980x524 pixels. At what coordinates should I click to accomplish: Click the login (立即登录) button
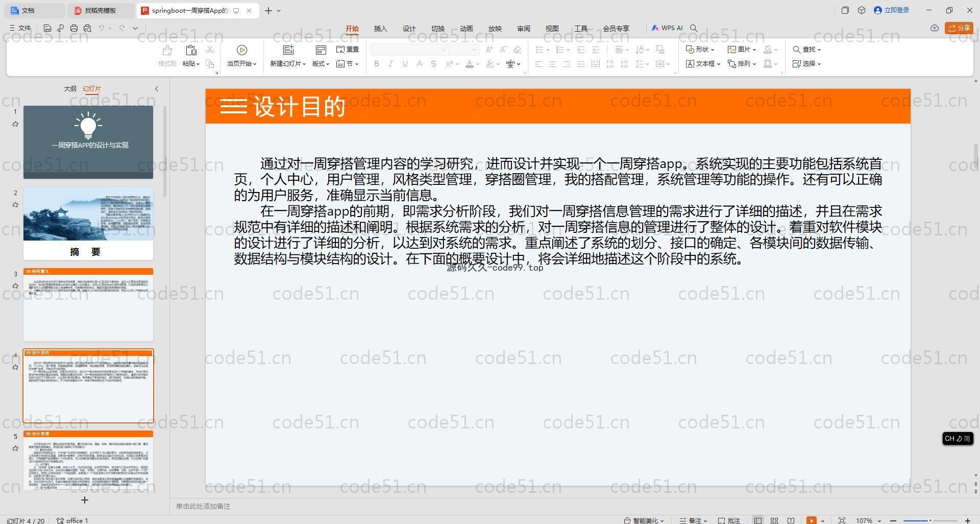[892, 10]
